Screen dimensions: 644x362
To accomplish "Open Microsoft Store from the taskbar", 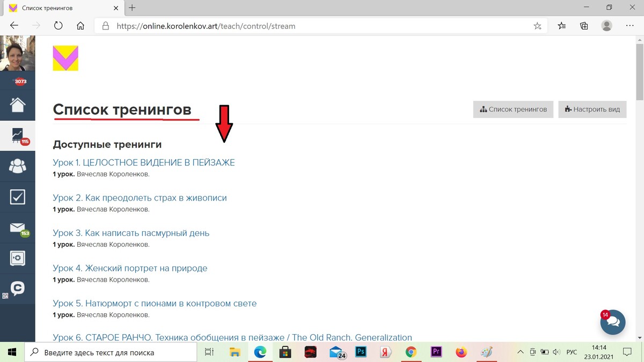I will click(x=285, y=352).
